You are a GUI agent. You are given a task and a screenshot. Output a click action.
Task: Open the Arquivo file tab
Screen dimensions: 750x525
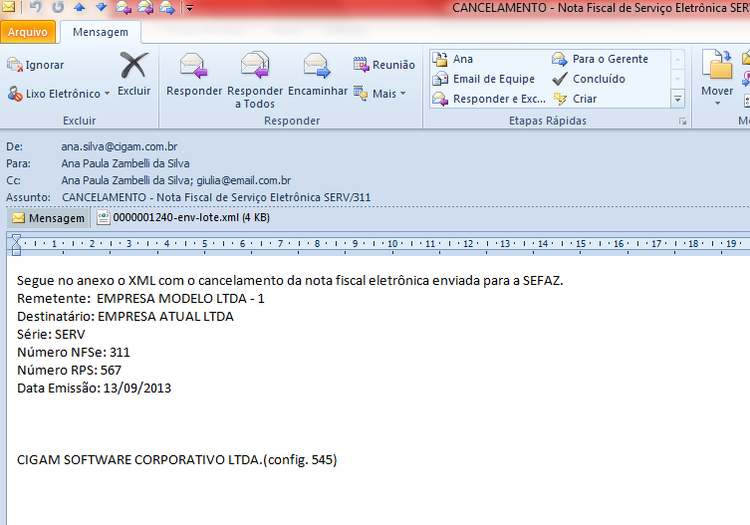28,32
